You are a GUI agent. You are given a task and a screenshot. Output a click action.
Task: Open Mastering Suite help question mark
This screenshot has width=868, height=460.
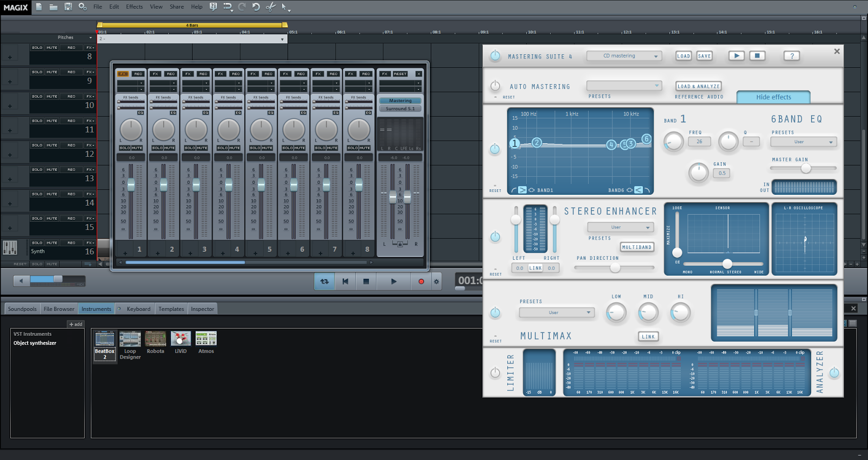pyautogui.click(x=792, y=55)
